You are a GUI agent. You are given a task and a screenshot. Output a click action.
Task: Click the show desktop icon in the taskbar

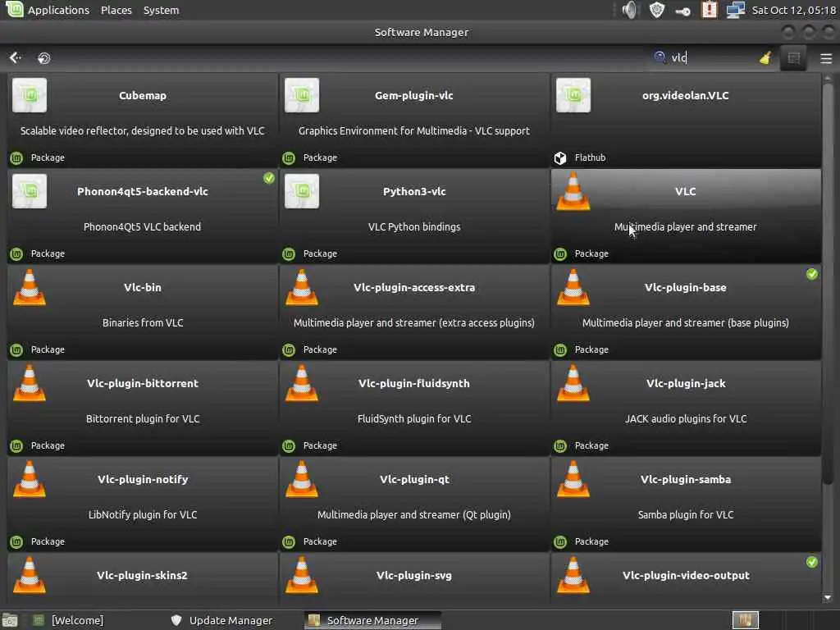(10, 620)
